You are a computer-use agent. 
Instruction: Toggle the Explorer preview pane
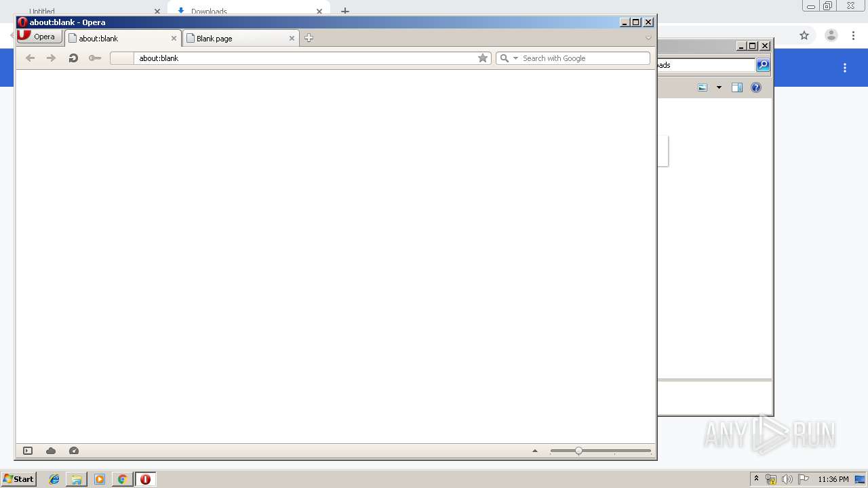point(737,87)
